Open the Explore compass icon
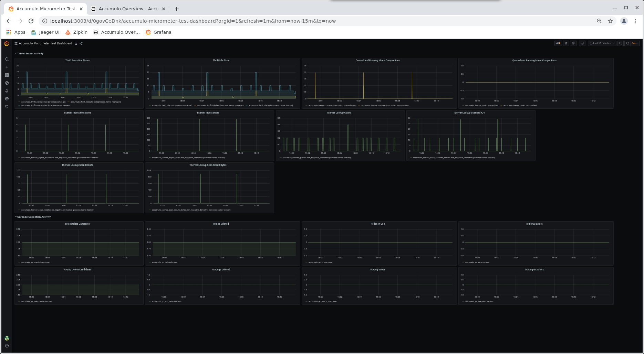This screenshot has width=644, height=354. click(x=7, y=83)
